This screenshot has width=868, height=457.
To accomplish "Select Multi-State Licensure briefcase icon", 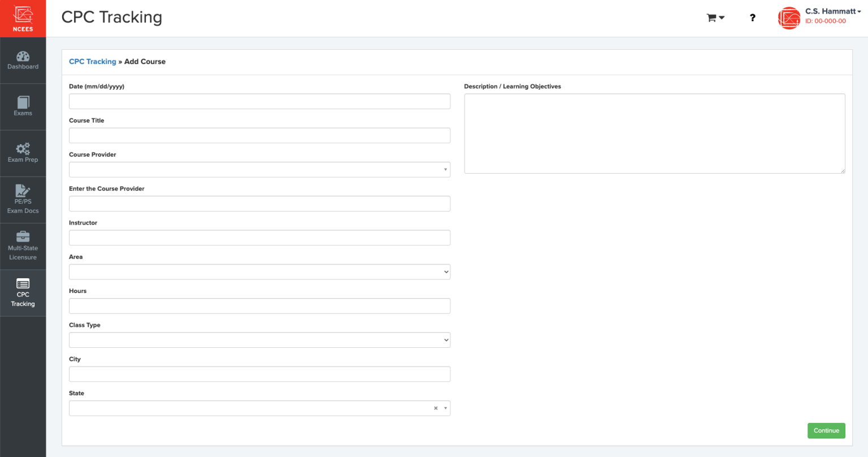I will click(x=23, y=237).
